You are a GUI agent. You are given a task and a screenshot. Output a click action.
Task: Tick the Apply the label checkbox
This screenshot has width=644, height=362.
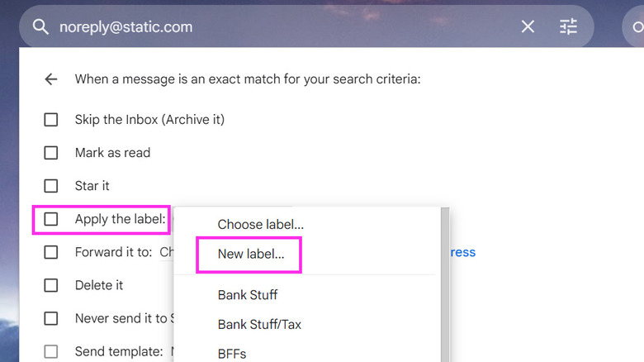[x=51, y=219]
